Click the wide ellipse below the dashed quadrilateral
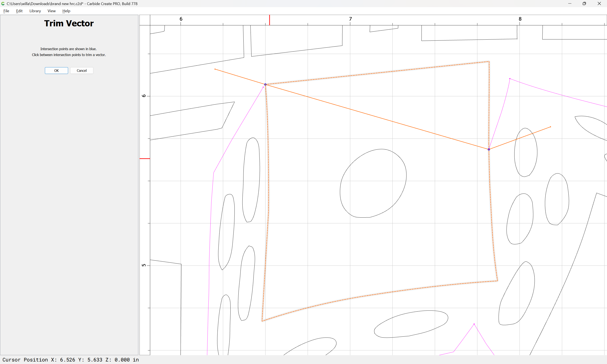This screenshot has height=364, width=607. pos(411,324)
